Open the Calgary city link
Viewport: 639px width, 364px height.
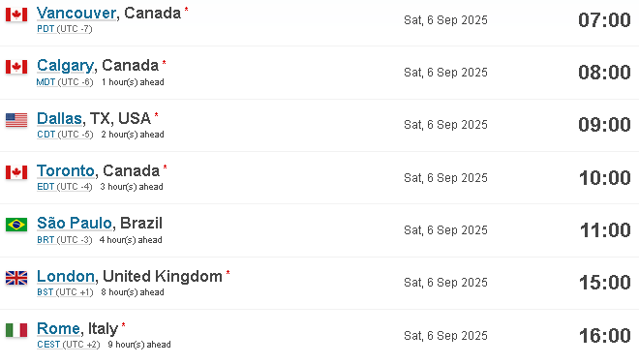click(x=65, y=66)
